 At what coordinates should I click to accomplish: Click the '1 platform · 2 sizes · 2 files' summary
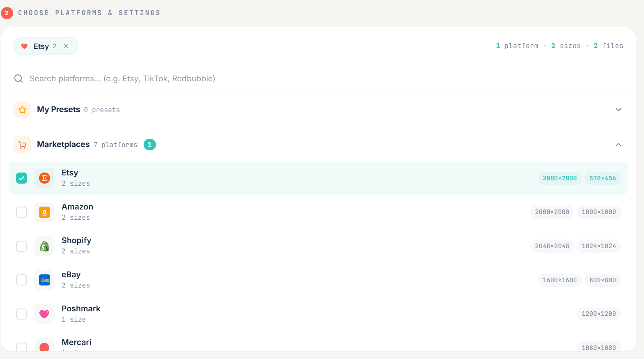559,46
